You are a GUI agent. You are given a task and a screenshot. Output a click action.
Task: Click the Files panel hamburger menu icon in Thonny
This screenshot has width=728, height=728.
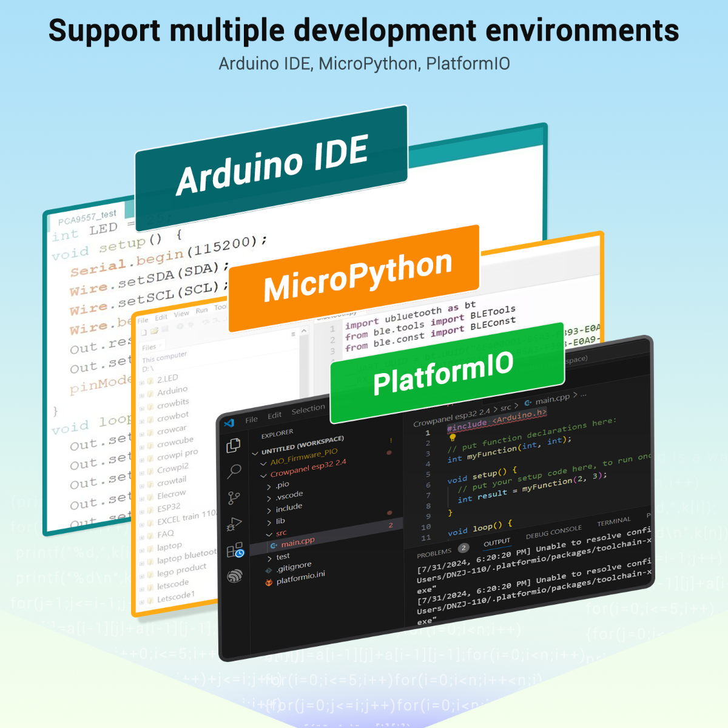294,334
